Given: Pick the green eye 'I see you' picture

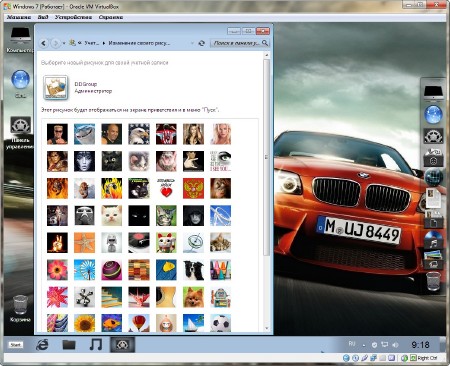Looking at the screenshot, I should pyautogui.click(x=220, y=161).
